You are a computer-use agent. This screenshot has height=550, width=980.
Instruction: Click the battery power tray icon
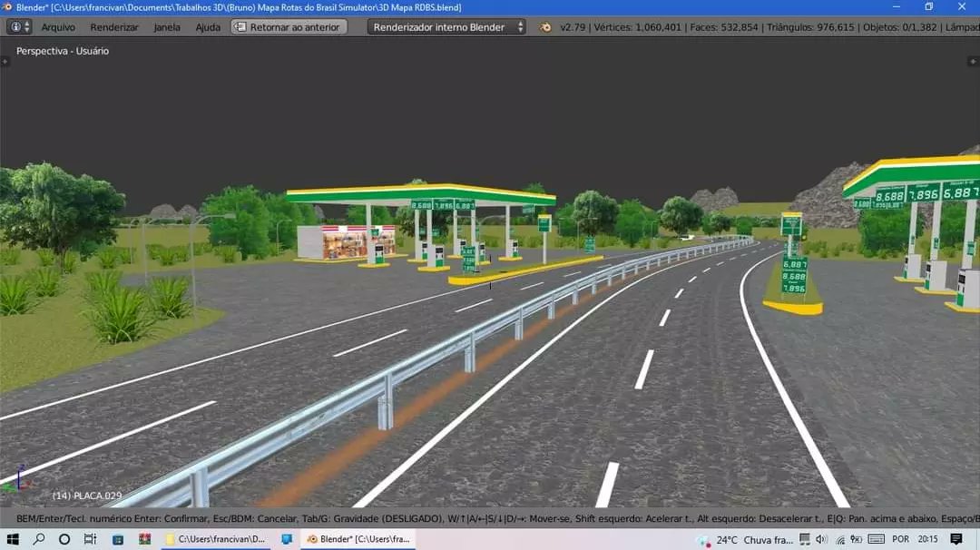(857, 539)
